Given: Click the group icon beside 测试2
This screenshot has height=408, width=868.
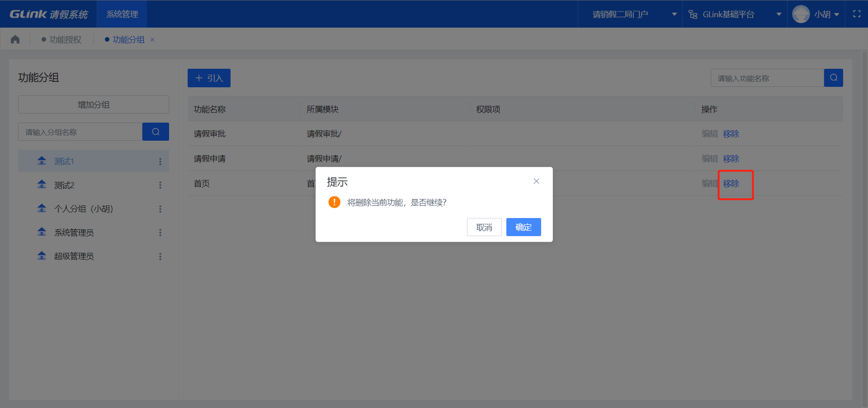Looking at the screenshot, I should [42, 184].
